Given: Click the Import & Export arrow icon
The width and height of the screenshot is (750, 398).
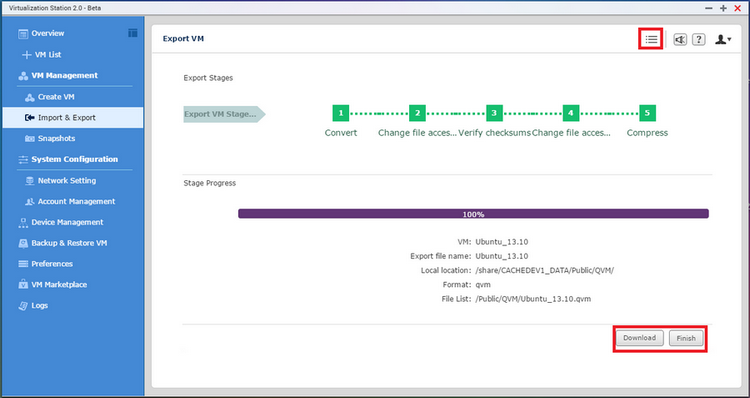Looking at the screenshot, I should [30, 118].
